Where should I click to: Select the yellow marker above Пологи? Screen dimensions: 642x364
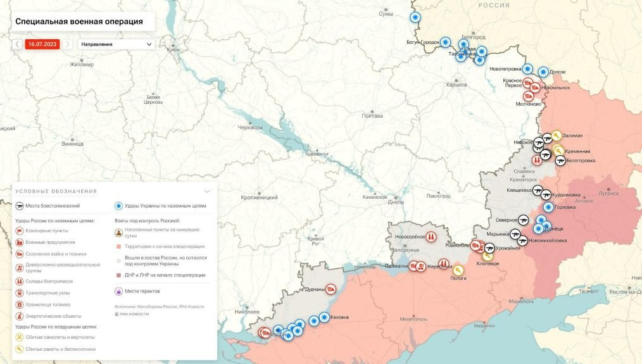coord(458,270)
